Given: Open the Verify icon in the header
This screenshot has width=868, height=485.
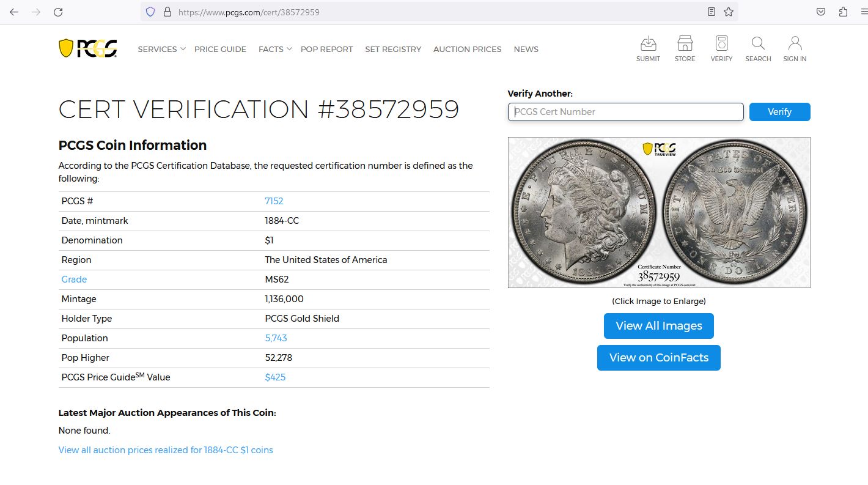Looking at the screenshot, I should point(721,49).
